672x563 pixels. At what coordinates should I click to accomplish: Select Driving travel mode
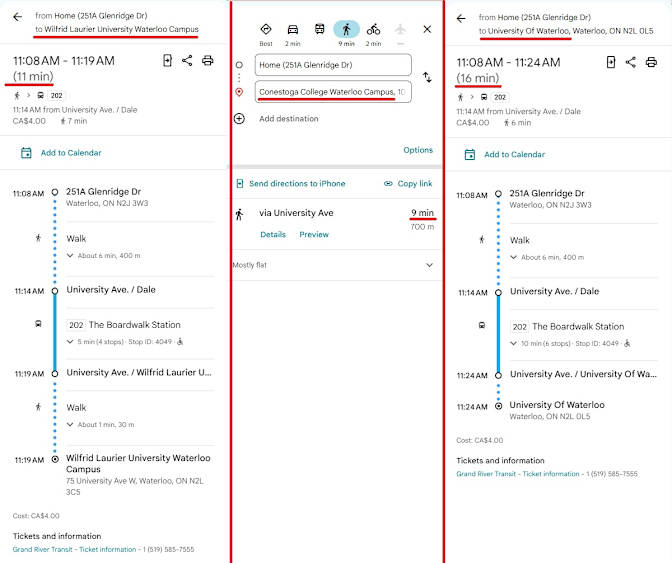[x=293, y=34]
